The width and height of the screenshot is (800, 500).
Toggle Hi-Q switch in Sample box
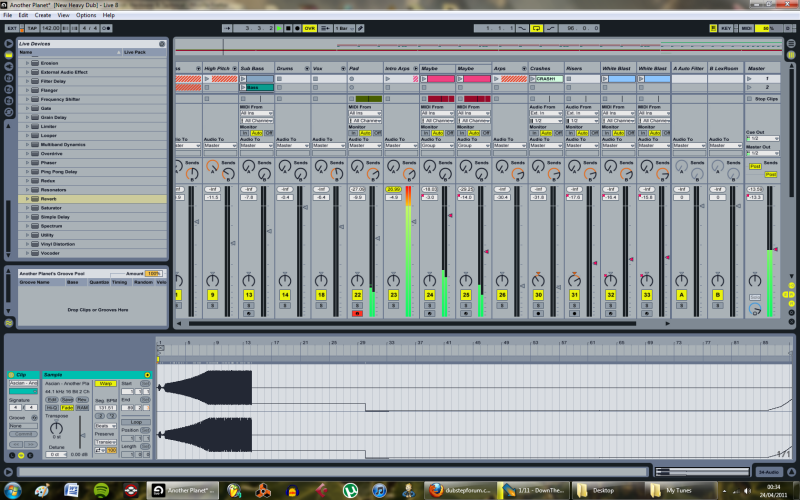click(52, 408)
